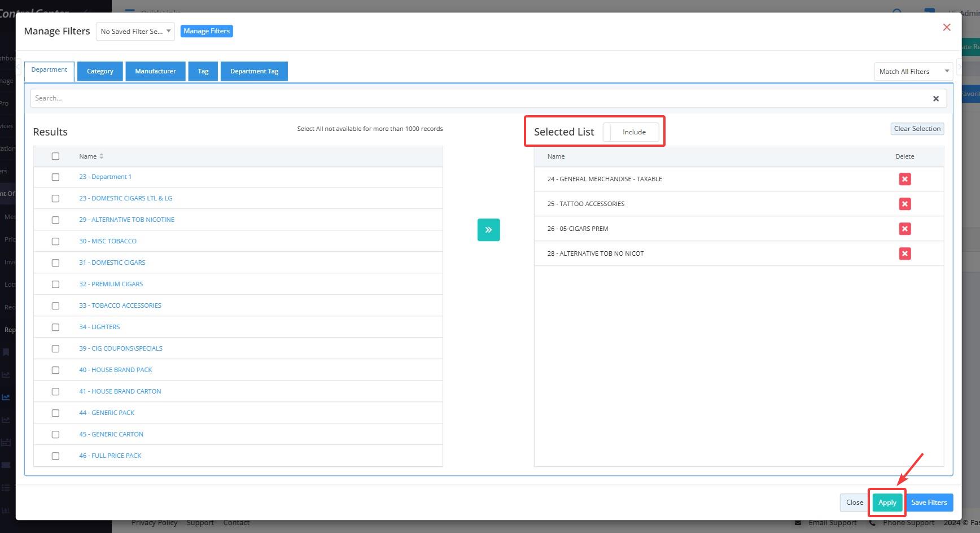Screen dimensions: 980x533
Task: Open the 23 - Department 1 link
Action: 105,177
